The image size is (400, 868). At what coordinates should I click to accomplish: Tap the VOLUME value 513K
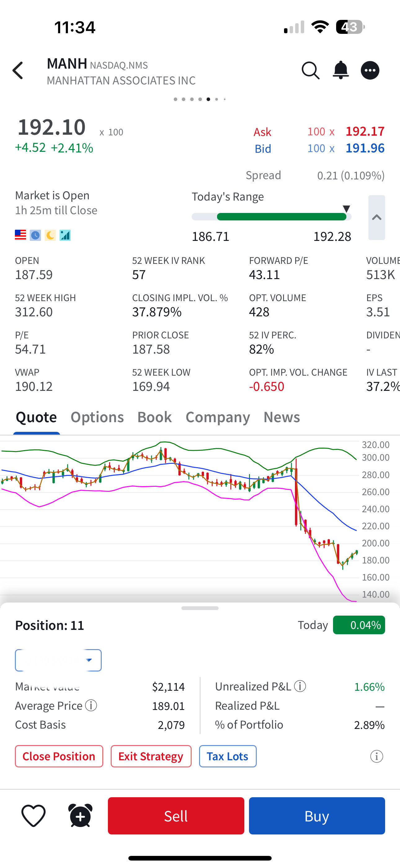[380, 275]
